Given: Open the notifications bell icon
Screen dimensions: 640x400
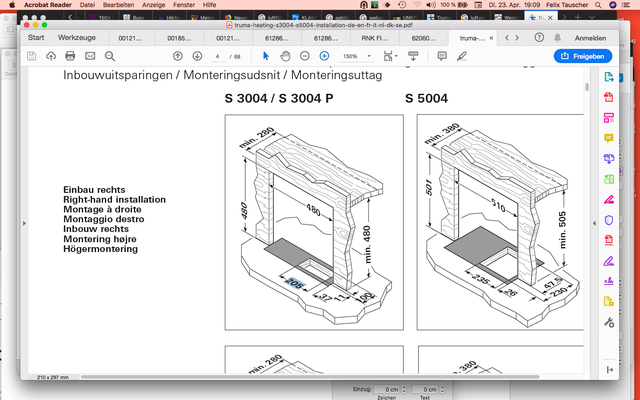Looking at the screenshot, I should [x=557, y=38].
